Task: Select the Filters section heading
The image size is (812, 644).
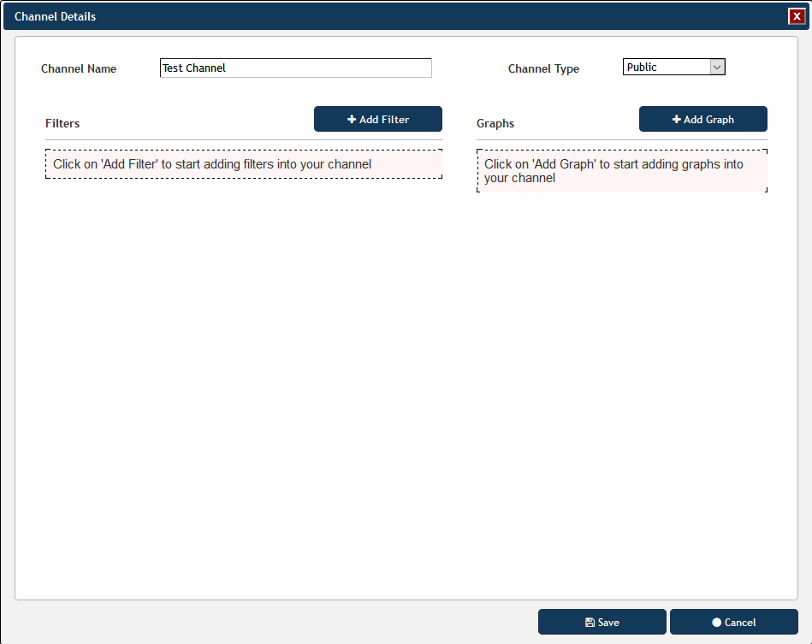Action: point(62,123)
